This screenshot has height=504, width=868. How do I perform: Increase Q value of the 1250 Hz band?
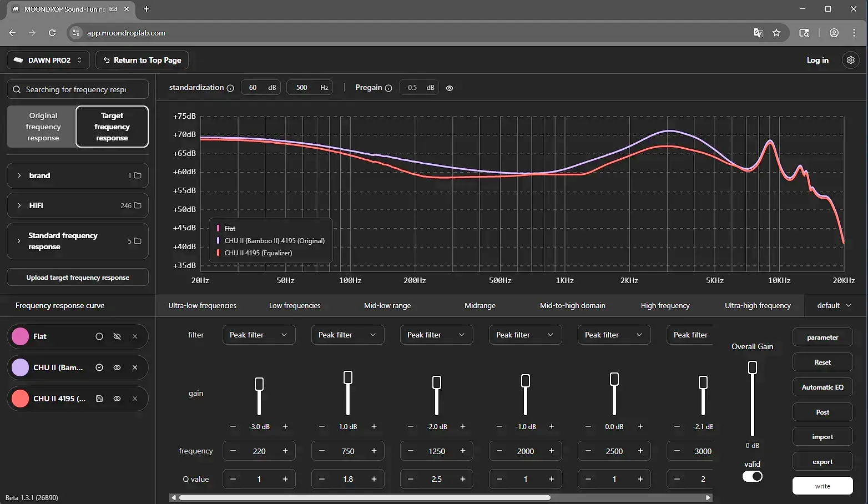click(x=463, y=479)
